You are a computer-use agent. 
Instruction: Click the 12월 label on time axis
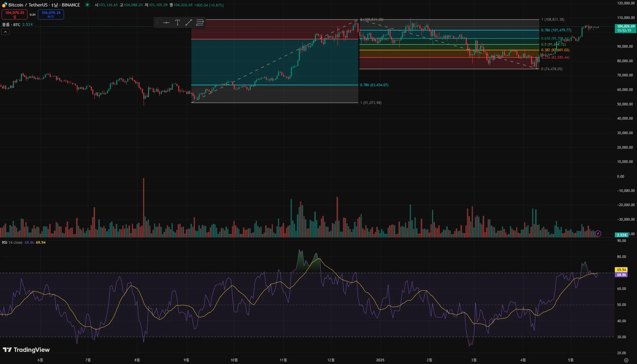pos(331,360)
